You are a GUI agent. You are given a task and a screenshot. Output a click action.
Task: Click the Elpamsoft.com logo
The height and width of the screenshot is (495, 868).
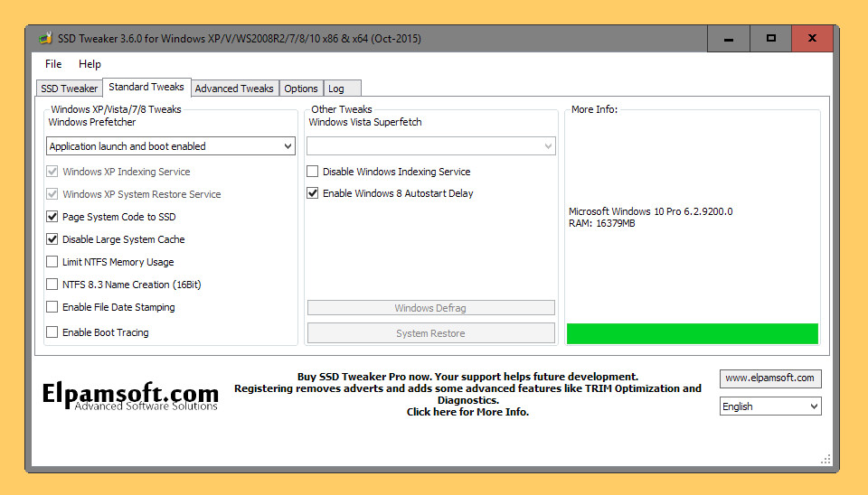coord(130,396)
